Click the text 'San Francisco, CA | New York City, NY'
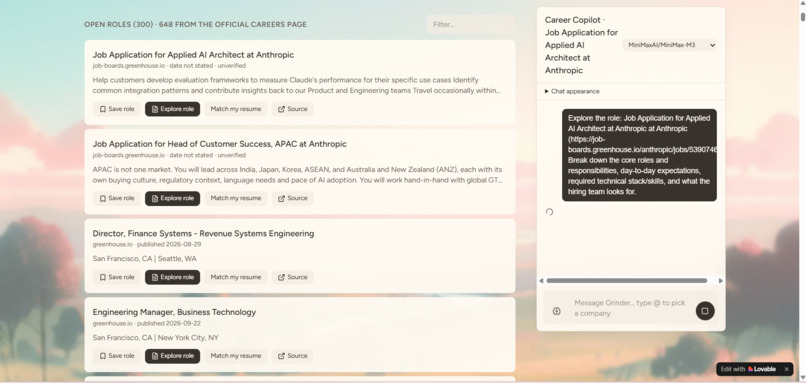This screenshot has height=383, width=806. tap(155, 338)
